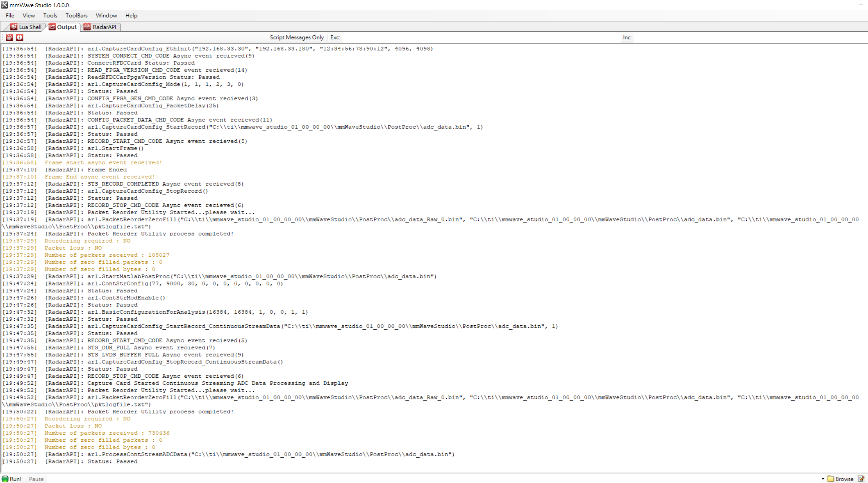Click the 'ReadRFDCCarFpgaVersion Status: Passed' line
This screenshot has width=868, height=483.
coord(111,77)
